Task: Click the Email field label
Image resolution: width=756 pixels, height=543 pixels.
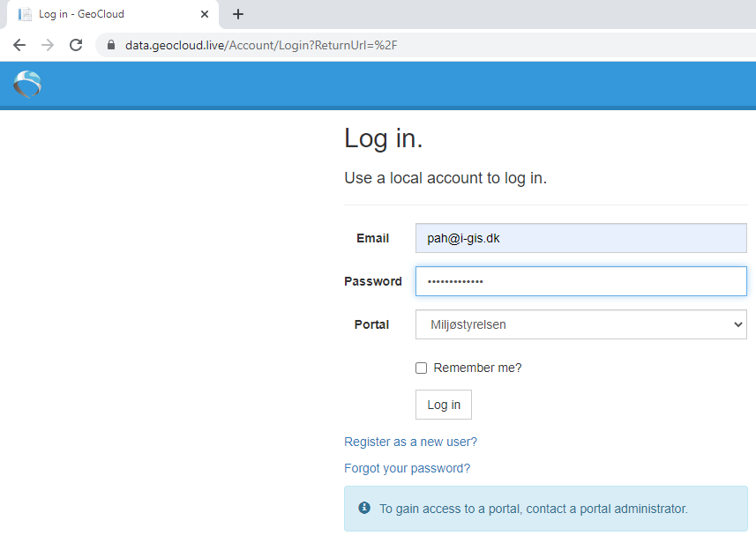Action: click(x=372, y=238)
